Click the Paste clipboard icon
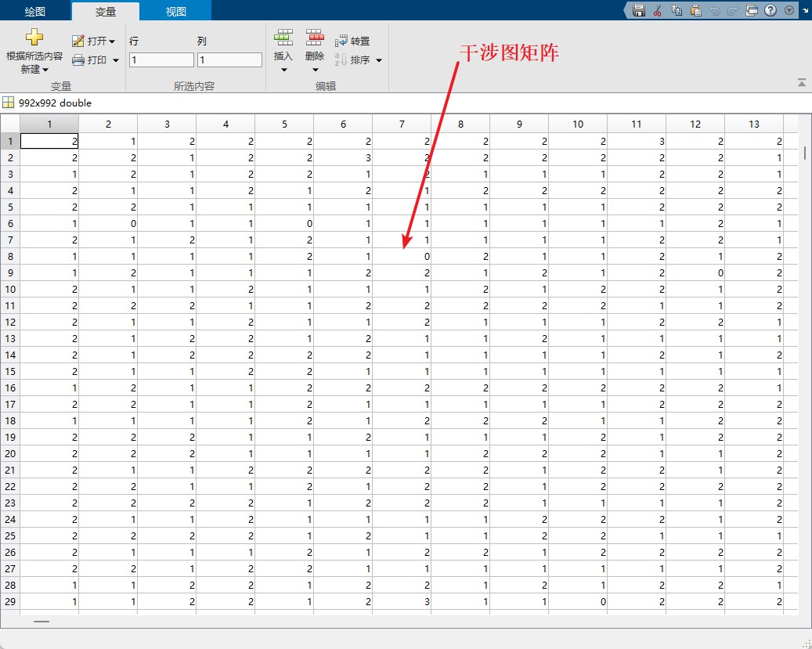 click(x=695, y=10)
